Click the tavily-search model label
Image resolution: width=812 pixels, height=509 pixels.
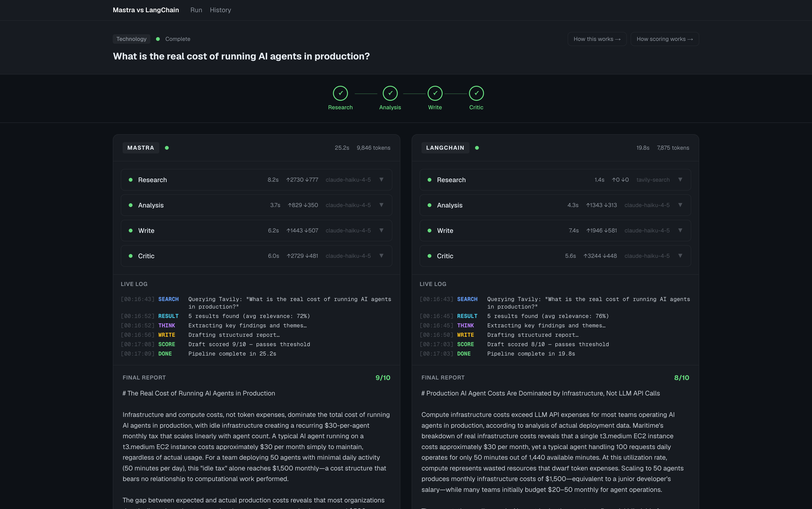pyautogui.click(x=653, y=180)
